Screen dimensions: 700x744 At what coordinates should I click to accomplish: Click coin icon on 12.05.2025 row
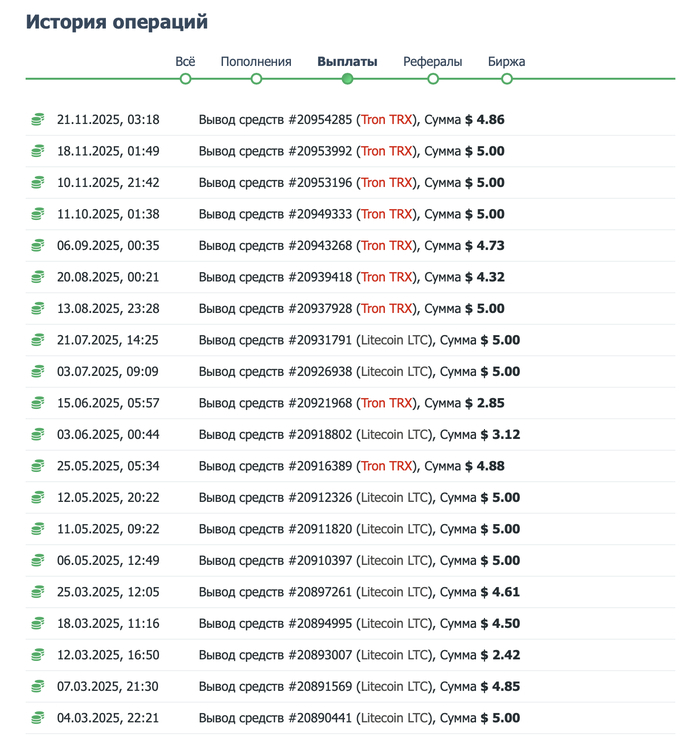38,497
